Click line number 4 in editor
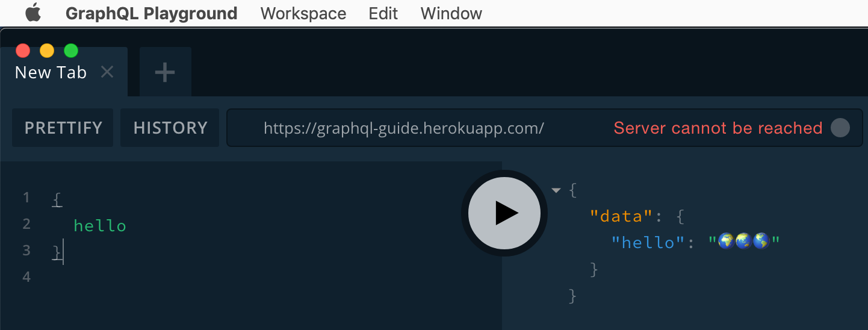 pos(26,277)
